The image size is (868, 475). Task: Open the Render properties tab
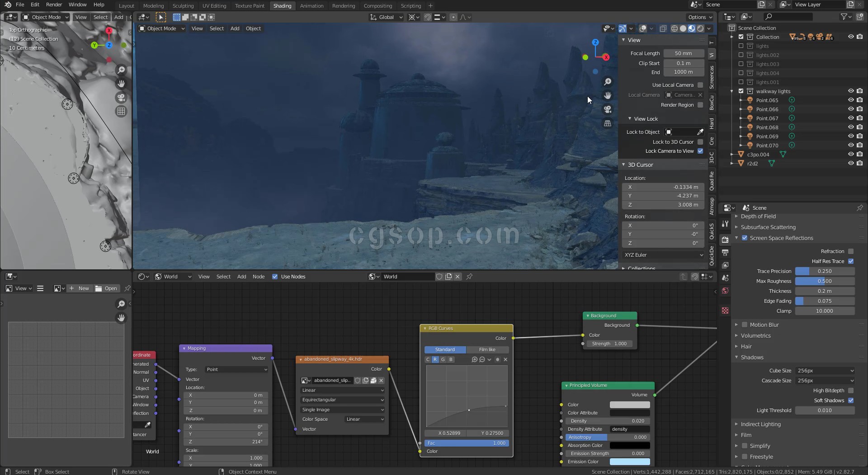[725, 240]
